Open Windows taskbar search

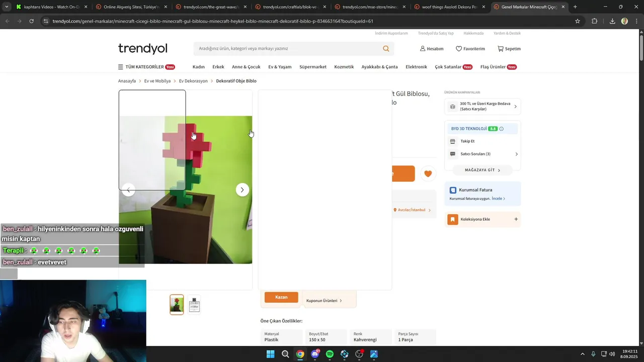tap(285, 354)
